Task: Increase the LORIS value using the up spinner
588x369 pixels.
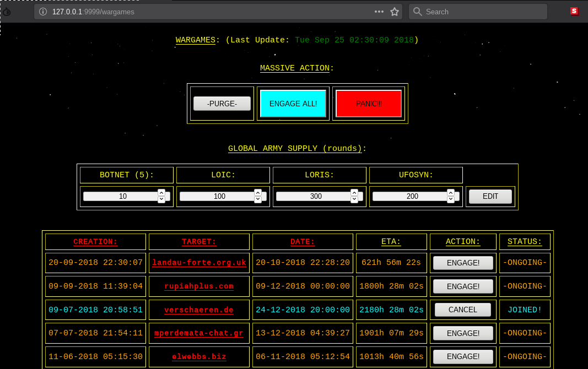Action: tap(354, 193)
